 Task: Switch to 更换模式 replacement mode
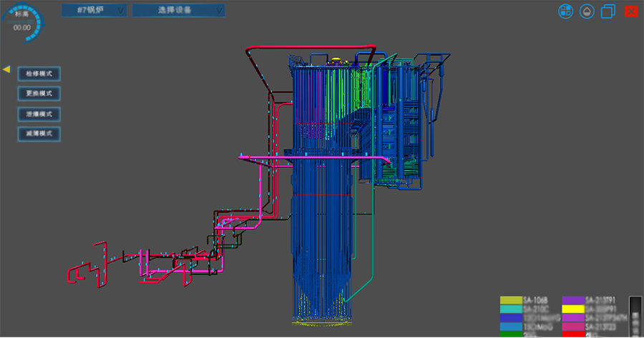click(39, 94)
